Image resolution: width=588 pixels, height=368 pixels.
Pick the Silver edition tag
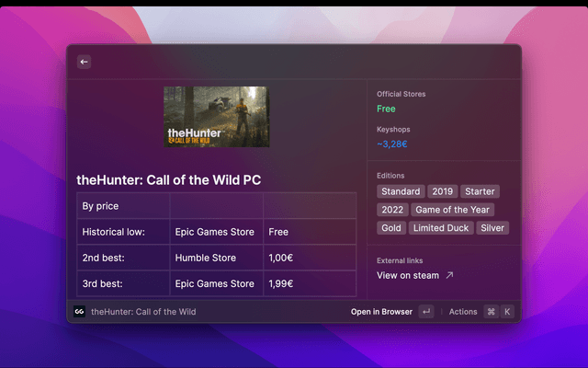[492, 228]
